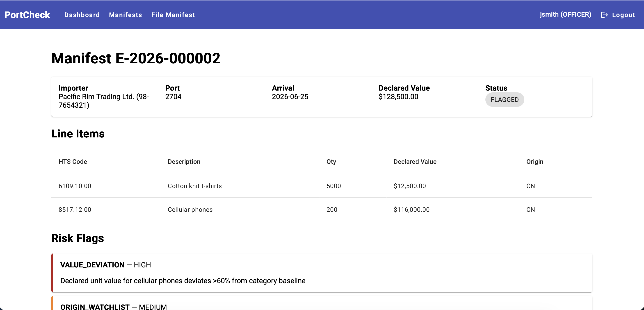644x310 pixels.
Task: Click the Line Items section heading
Action: 78,134
